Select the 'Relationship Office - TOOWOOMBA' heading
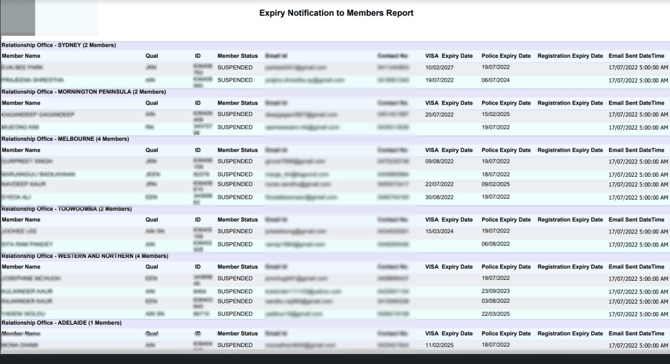This screenshot has width=670, height=364. (x=67, y=209)
